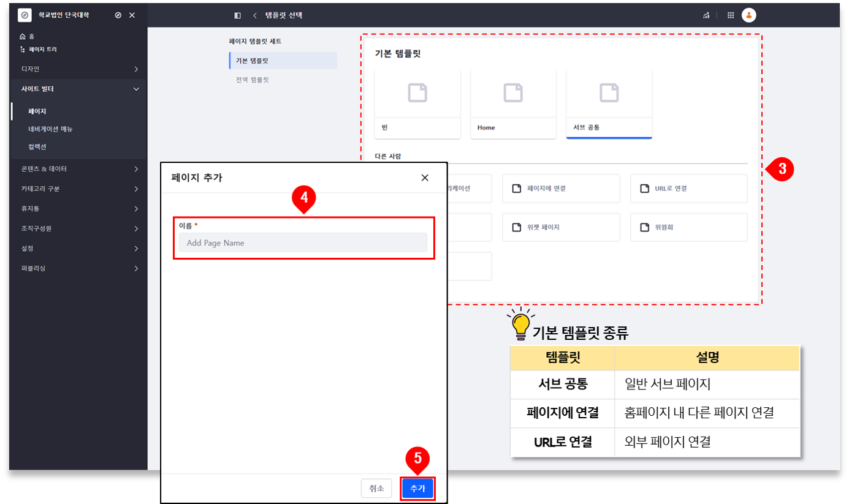Click the analytics icon in header
The width and height of the screenshot is (849, 504).
tap(706, 15)
